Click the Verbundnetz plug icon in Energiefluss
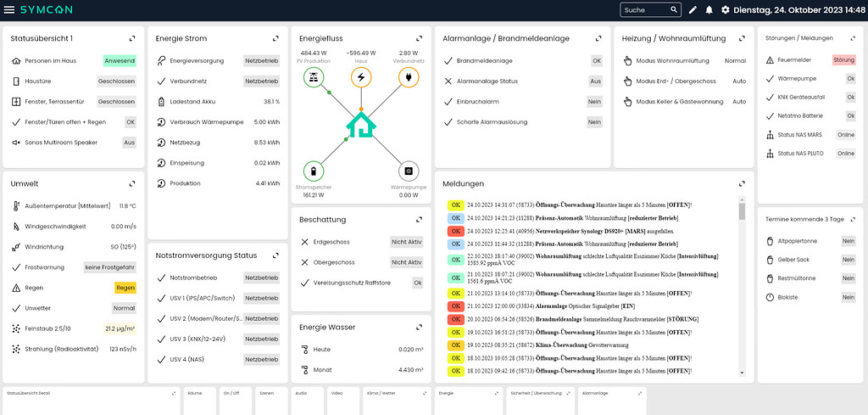This screenshot has height=415, width=868. coord(409,78)
